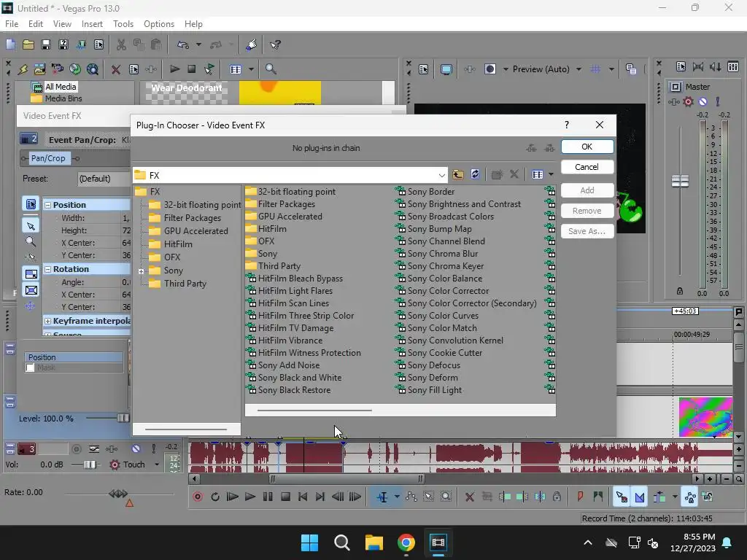Click the Refresh icon in Plug-In Chooser
The width and height of the screenshot is (747, 560).
coord(475,174)
